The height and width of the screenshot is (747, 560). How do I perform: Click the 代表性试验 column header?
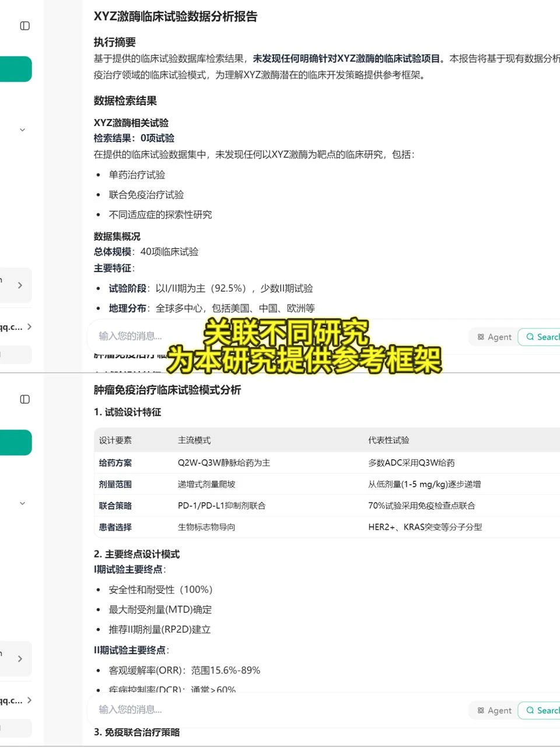coord(389,441)
